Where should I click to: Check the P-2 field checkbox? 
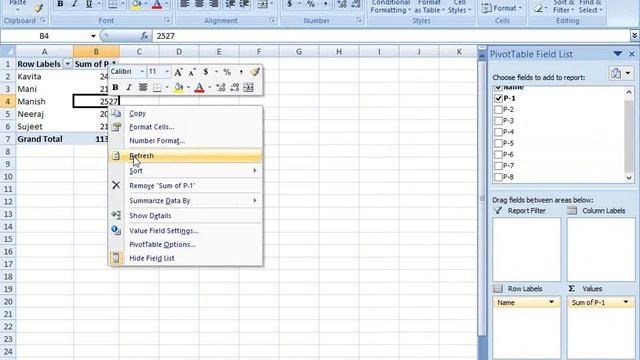tap(498, 109)
